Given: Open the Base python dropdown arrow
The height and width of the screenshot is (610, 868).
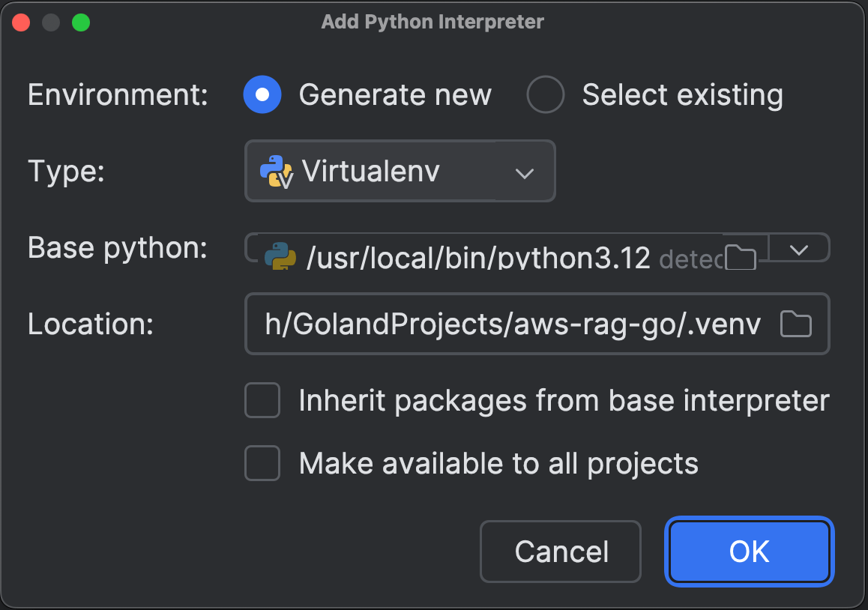Looking at the screenshot, I should click(x=799, y=248).
